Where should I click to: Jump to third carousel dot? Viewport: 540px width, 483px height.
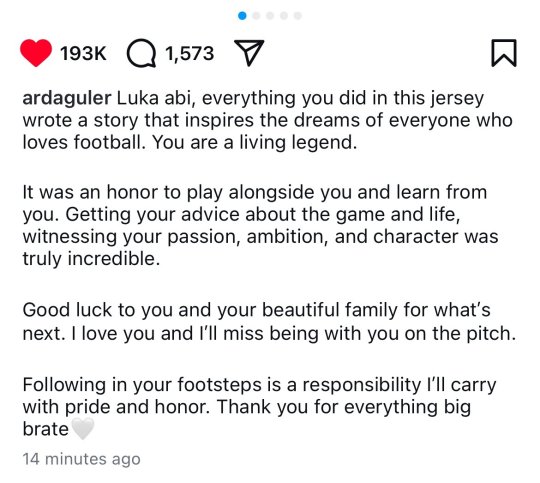(x=270, y=16)
